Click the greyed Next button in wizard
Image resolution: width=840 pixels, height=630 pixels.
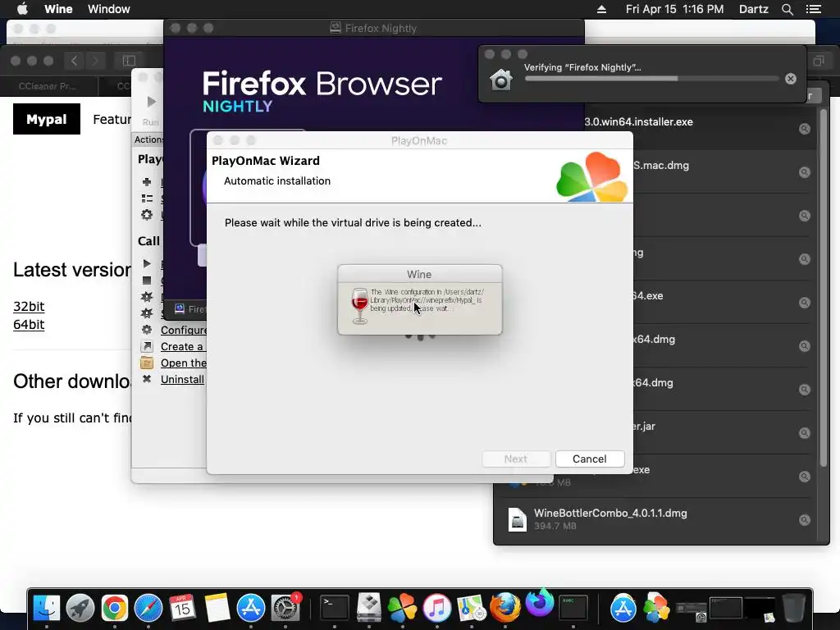[516, 459]
